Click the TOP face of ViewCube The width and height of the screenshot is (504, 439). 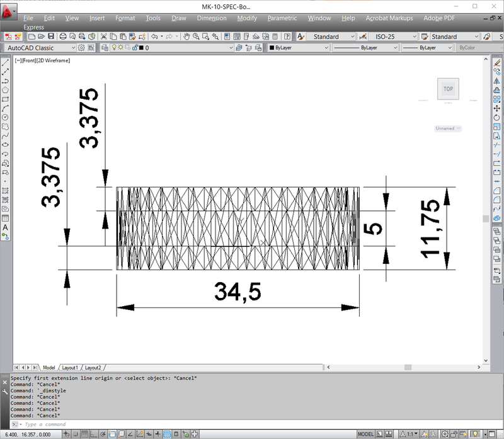(x=448, y=89)
